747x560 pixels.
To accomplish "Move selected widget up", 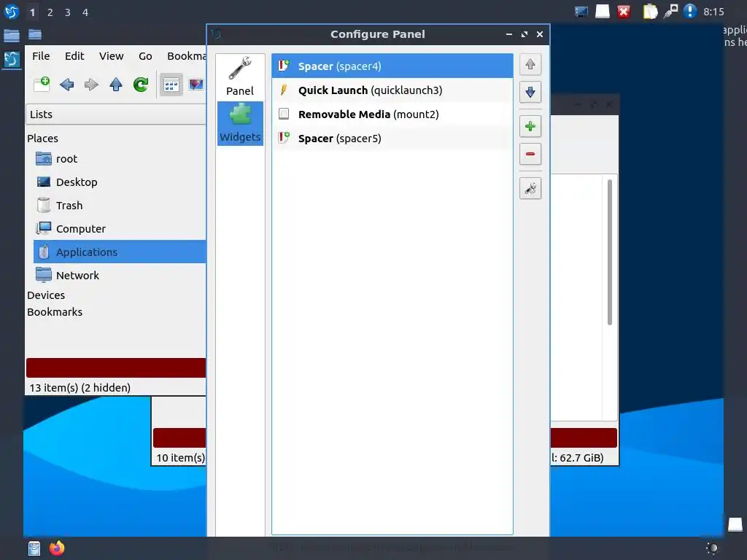I will point(530,64).
